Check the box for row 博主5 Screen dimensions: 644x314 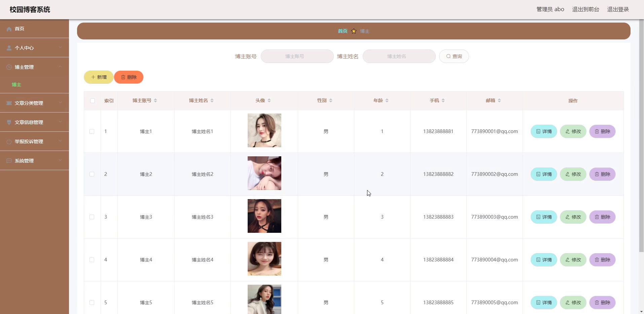(x=92, y=303)
